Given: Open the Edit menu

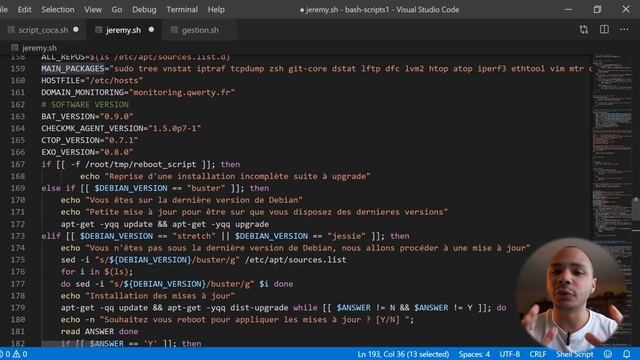Looking at the screenshot, I should coord(24,9).
